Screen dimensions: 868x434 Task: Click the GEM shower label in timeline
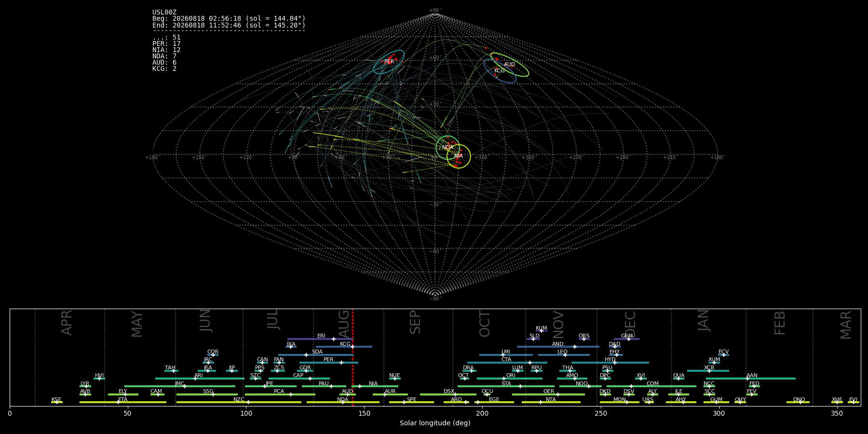point(627,336)
